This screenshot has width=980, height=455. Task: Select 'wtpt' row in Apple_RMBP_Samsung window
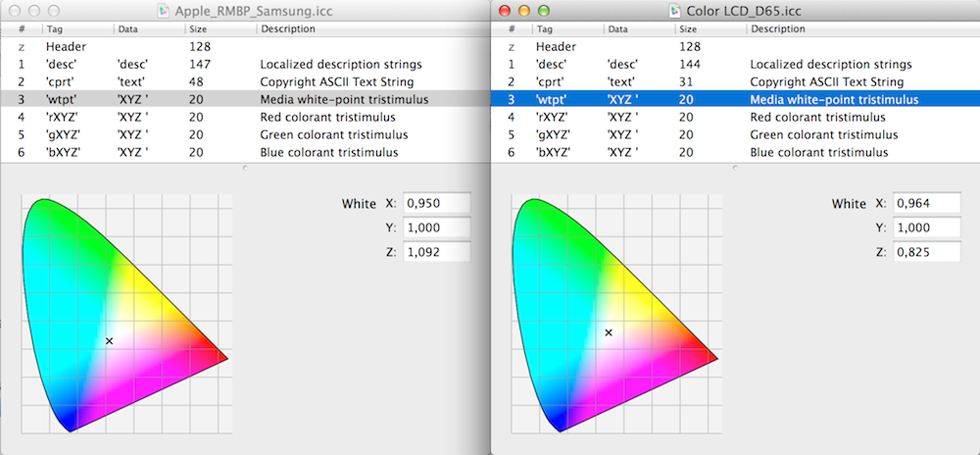(245, 99)
